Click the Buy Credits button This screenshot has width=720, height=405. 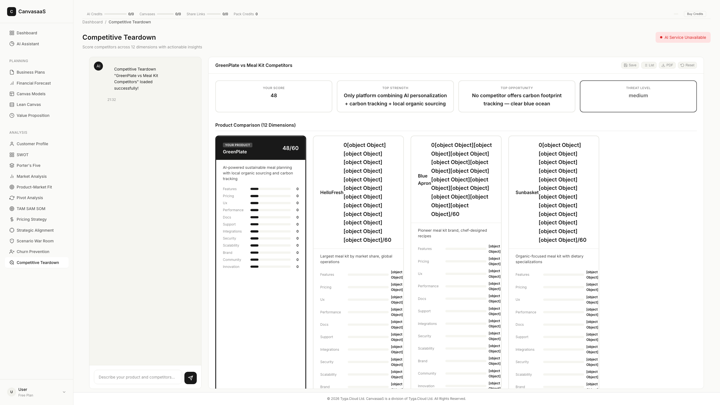click(x=695, y=14)
